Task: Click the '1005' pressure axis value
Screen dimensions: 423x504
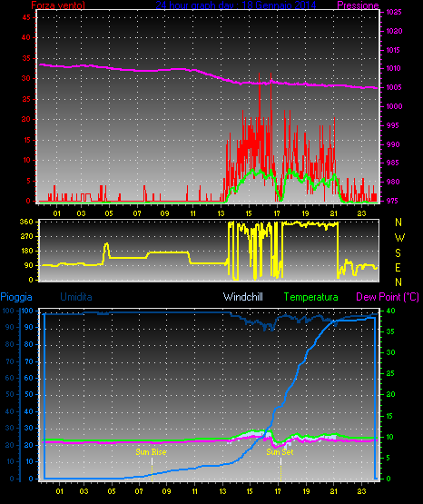Action: 393,87
